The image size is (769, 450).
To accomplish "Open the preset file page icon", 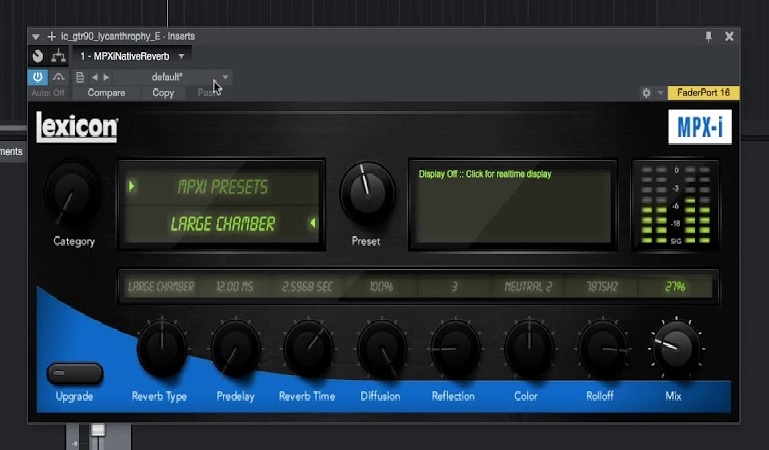I will (x=79, y=77).
